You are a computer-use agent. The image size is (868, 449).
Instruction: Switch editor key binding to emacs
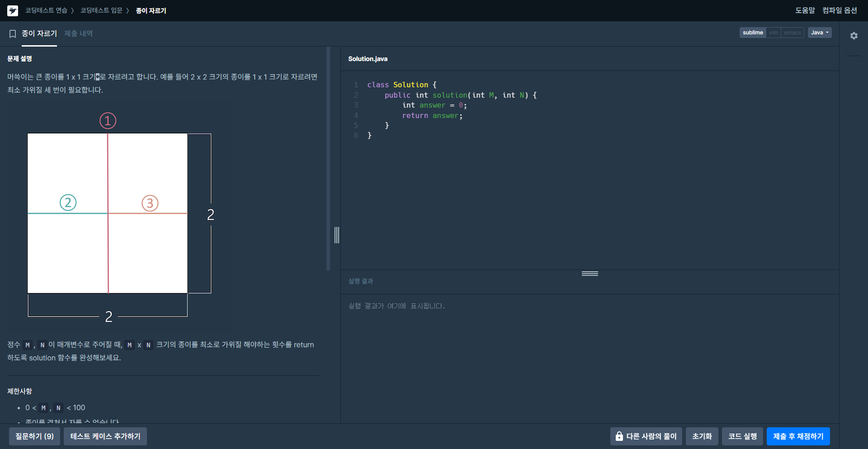792,33
